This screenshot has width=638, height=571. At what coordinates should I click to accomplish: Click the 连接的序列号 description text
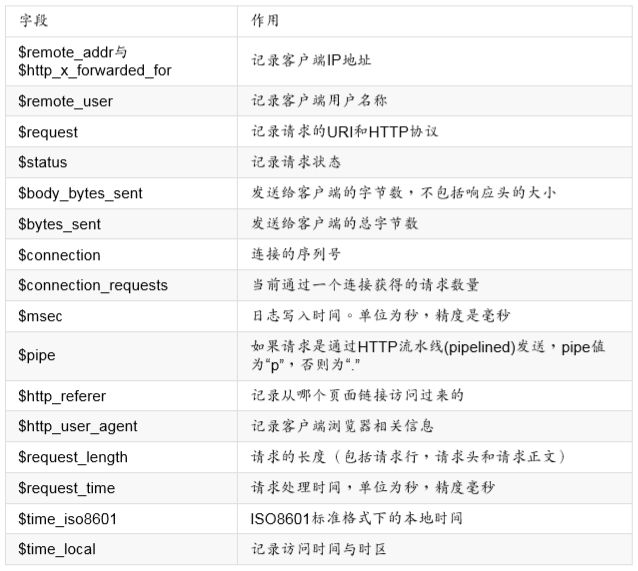pyautogui.click(x=296, y=255)
